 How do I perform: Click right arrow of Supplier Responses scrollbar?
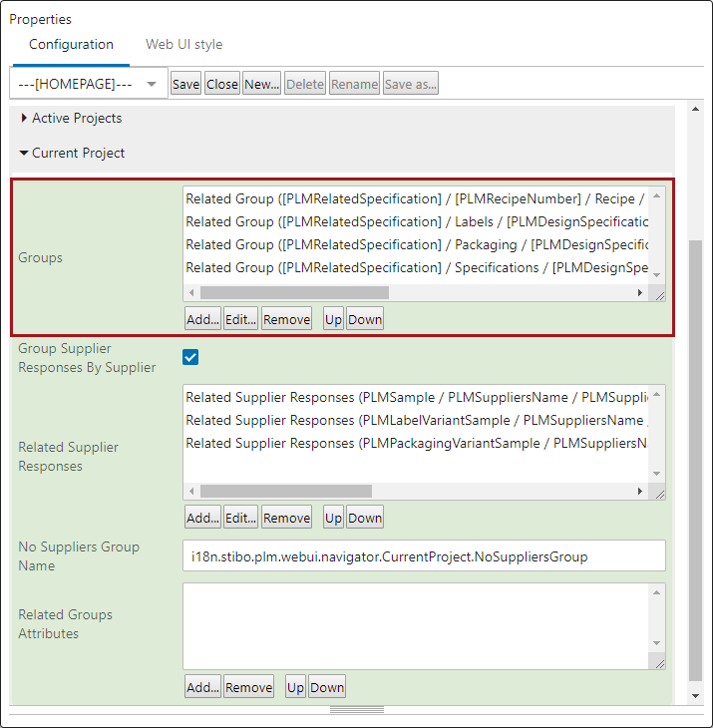(640, 491)
